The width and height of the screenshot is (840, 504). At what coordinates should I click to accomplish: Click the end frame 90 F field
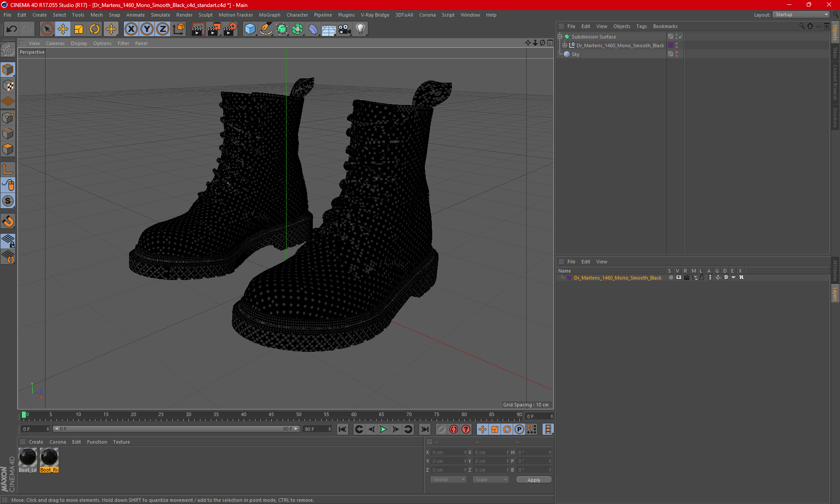point(317,429)
